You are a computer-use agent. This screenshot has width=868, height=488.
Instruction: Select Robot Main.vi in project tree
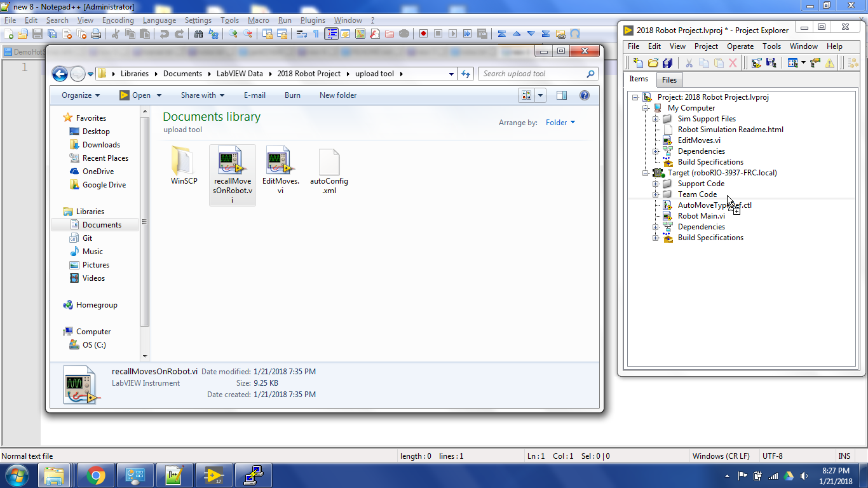tap(701, 216)
